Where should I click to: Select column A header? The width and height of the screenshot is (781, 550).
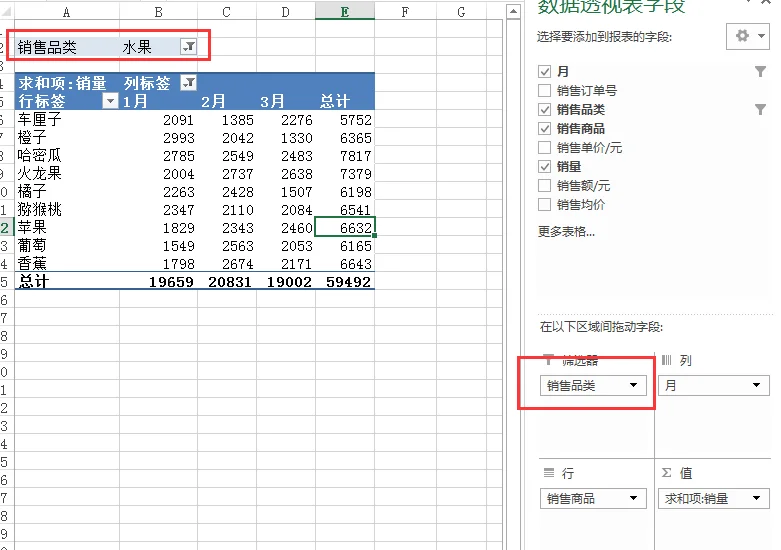[67, 12]
